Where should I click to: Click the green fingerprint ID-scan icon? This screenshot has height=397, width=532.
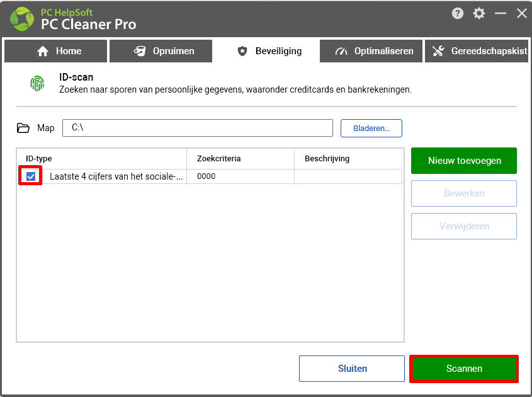coord(37,84)
